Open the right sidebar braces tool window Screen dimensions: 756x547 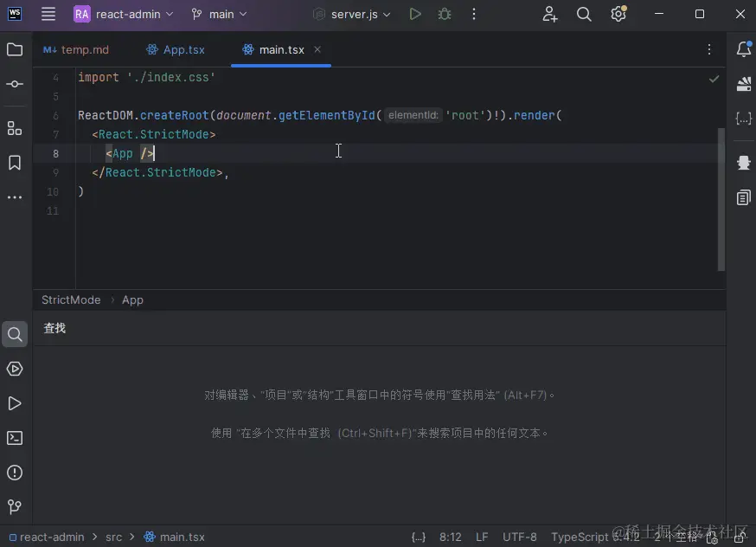pyautogui.click(x=744, y=119)
